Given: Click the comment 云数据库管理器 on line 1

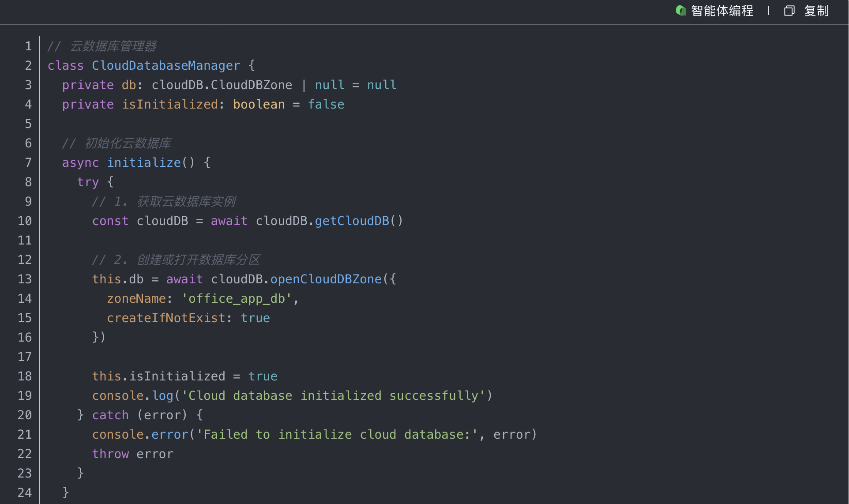Looking at the screenshot, I should 113,46.
